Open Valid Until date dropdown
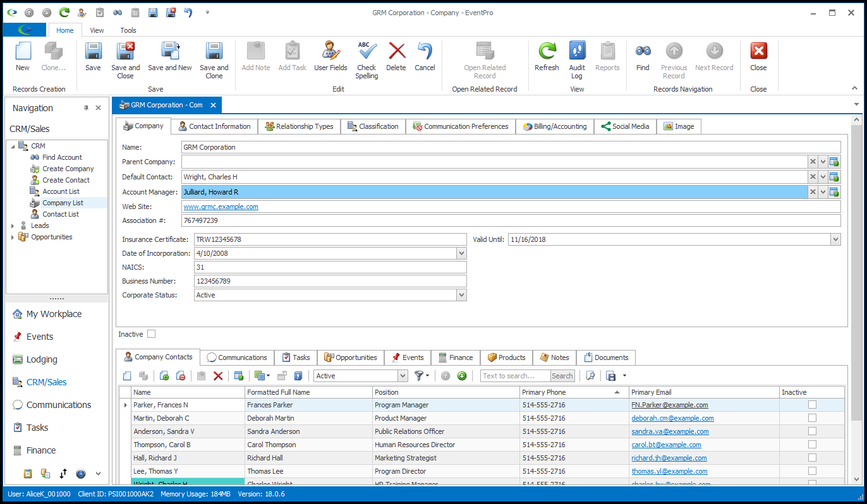The image size is (867, 504). click(835, 239)
